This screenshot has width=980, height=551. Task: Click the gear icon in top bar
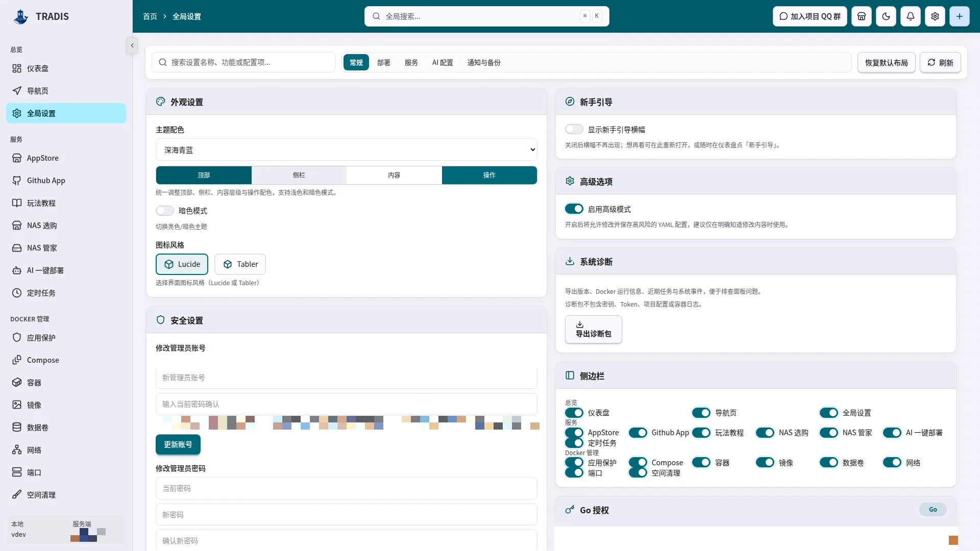[x=935, y=16]
